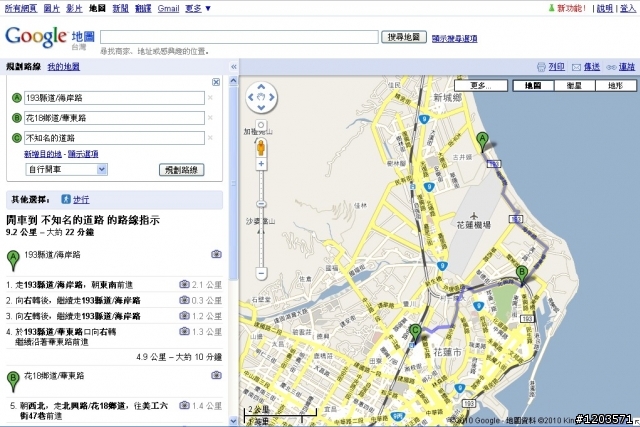
Task: Click the pan left arrow on map control
Action: (251, 97)
